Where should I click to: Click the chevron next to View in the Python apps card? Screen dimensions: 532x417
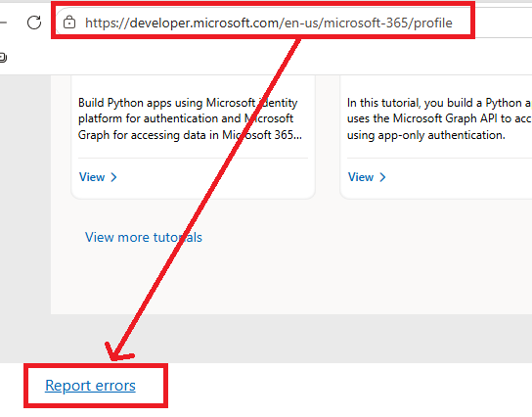[114, 177]
